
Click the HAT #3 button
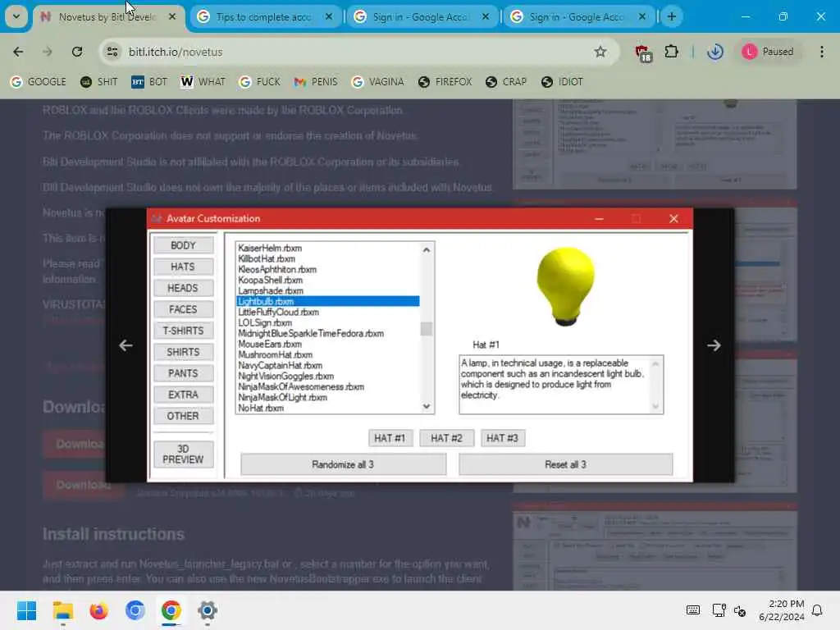[502, 438]
